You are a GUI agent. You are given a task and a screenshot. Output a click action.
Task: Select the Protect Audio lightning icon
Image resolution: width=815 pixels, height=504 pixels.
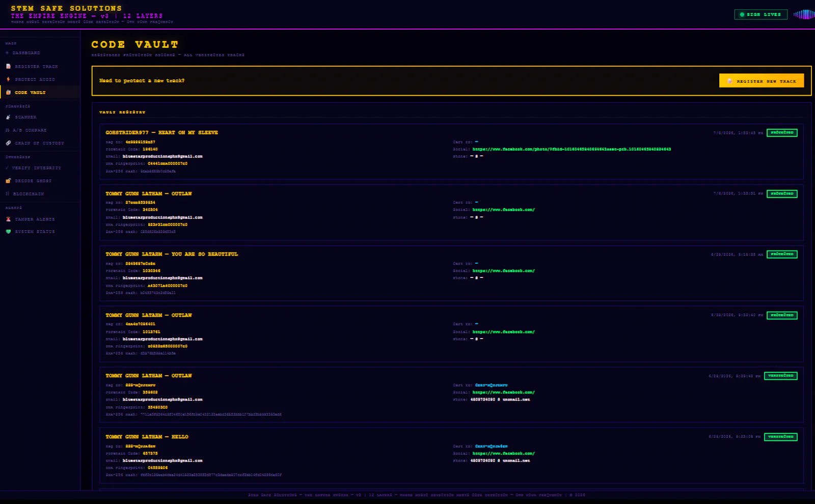[8, 79]
